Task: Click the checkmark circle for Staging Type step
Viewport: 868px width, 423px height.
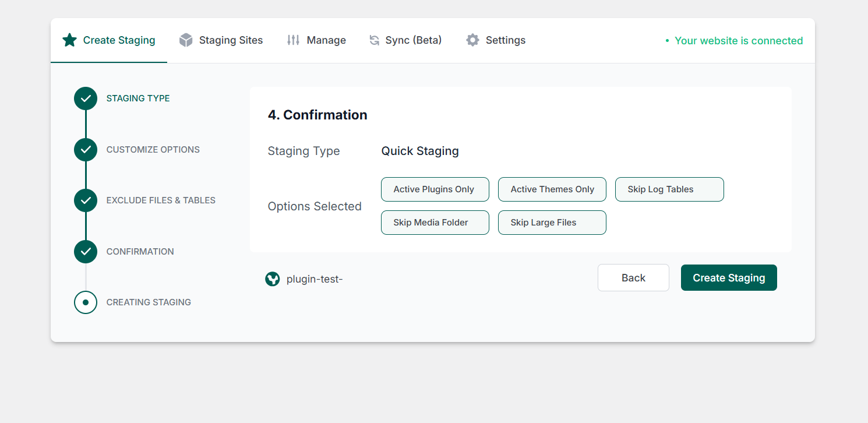Action: 86,98
